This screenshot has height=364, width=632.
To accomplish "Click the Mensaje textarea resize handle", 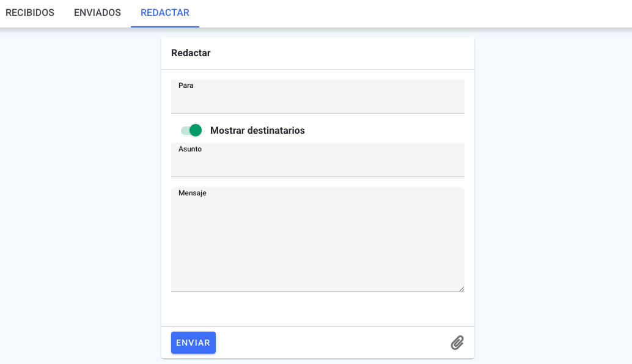I will tap(461, 289).
